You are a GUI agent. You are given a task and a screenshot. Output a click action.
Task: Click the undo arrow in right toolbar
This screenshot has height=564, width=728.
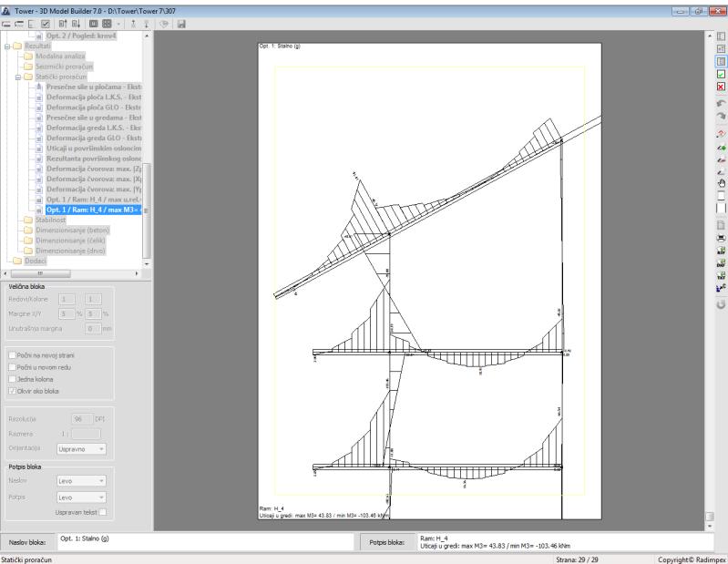[721, 104]
